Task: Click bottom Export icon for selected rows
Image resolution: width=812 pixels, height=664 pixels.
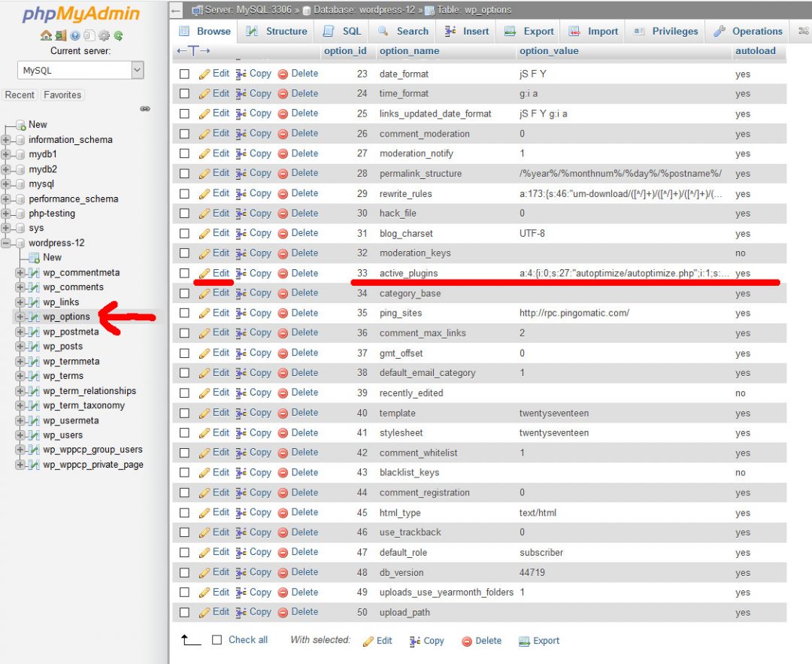Action: pos(525,641)
